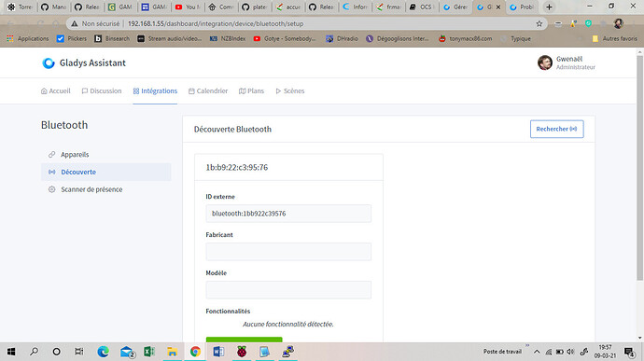Open the Raspberry Pi app on taskbar
Viewport: 644px width, 361px height.
click(242, 352)
